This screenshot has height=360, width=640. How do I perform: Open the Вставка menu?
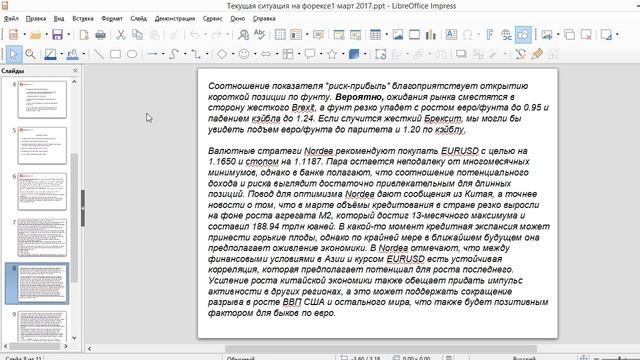[x=83, y=19]
